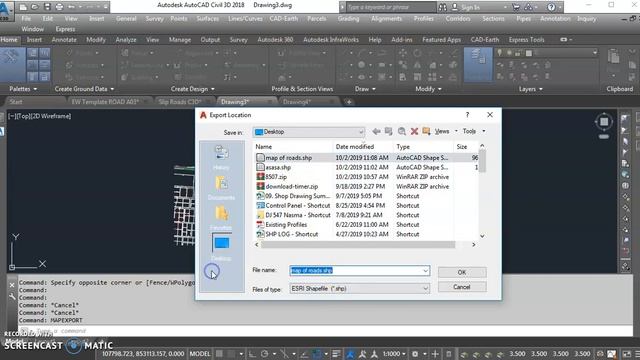Open the History place in dialog sidebar
Viewport: 640px width, 360px height.
tap(221, 158)
